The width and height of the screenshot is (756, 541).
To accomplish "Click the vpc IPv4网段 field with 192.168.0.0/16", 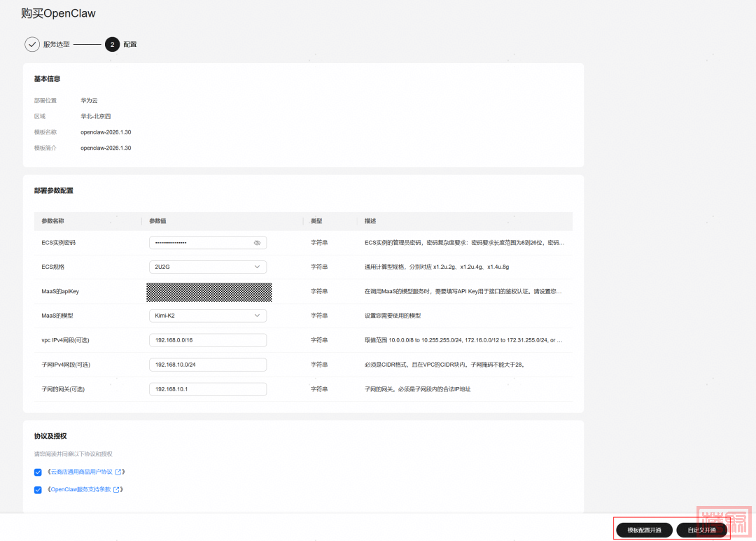I will [x=207, y=340].
